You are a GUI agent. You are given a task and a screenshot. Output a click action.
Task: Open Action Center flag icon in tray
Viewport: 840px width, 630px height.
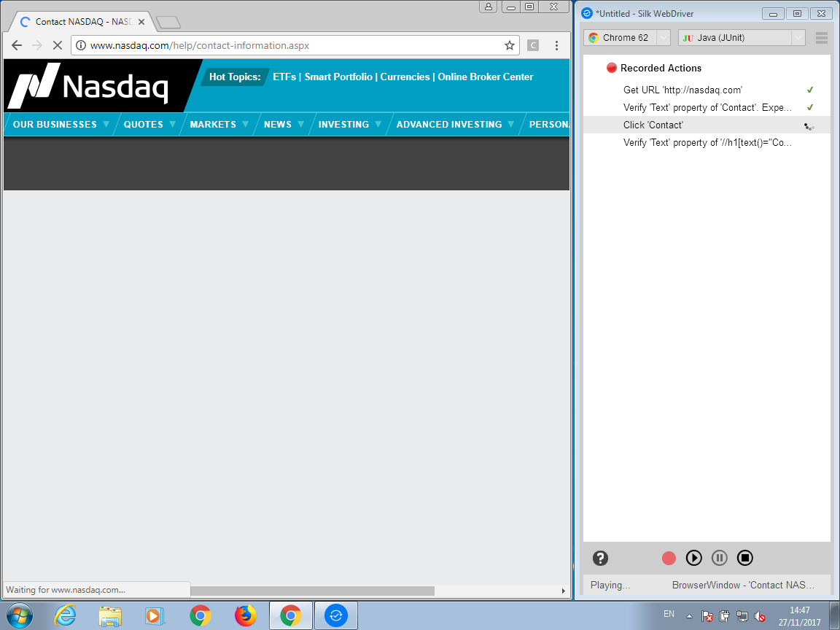click(x=707, y=617)
